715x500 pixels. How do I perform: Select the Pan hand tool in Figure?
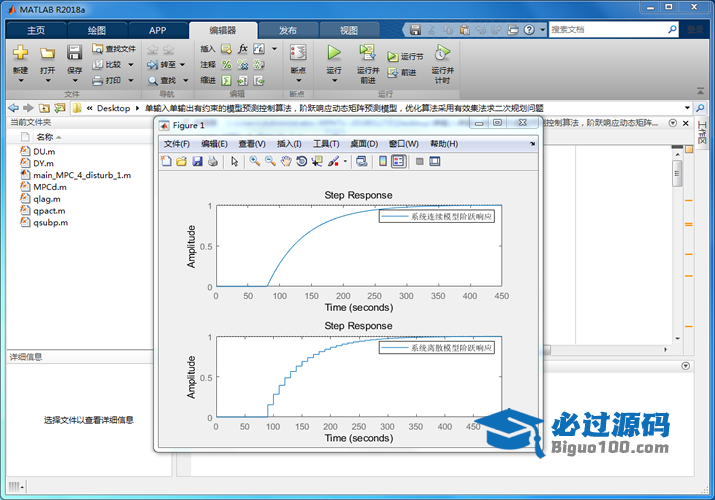tap(286, 161)
